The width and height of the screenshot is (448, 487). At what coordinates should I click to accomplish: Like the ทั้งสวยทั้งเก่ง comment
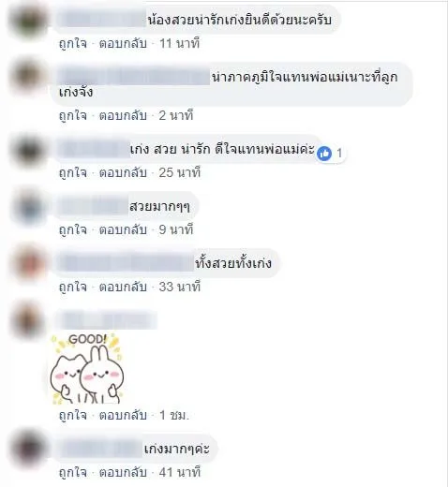click(x=73, y=287)
